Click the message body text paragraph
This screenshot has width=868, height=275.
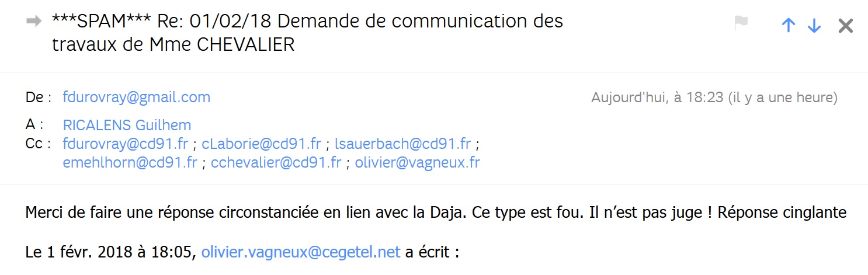[435, 213]
